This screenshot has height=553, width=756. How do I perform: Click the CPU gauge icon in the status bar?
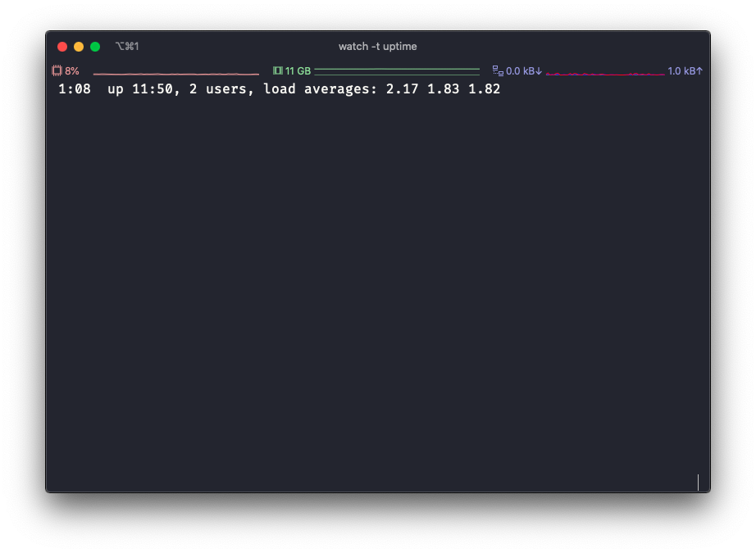(57, 70)
